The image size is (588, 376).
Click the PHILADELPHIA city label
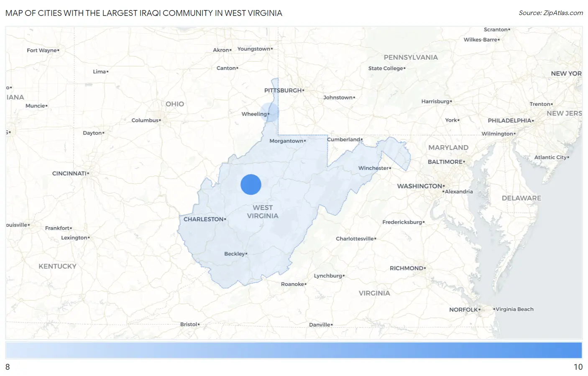click(x=510, y=120)
